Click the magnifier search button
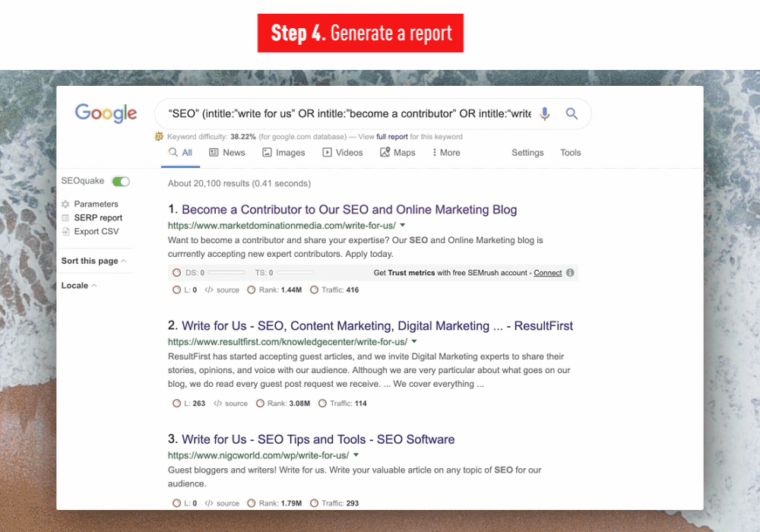Viewport: 760px width, 532px height. (x=572, y=114)
